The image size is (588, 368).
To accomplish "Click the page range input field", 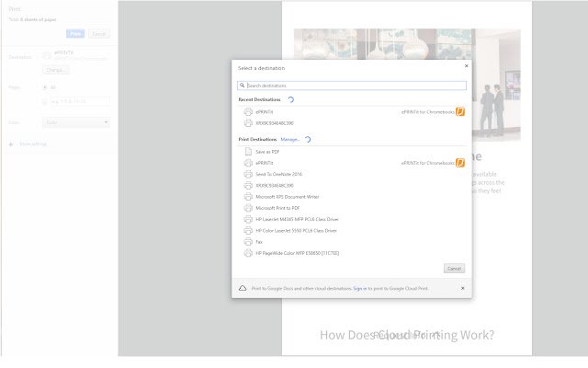I will [80, 101].
